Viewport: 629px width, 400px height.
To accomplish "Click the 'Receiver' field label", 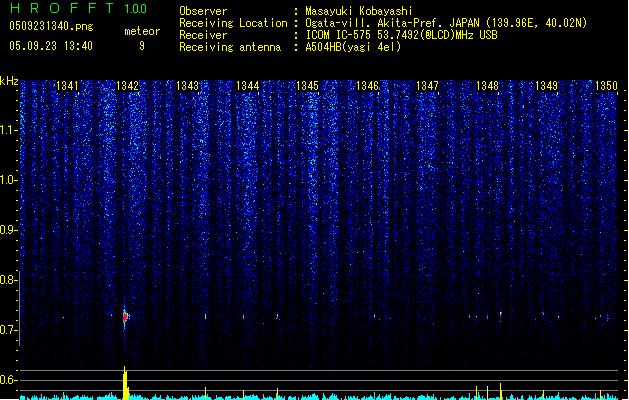I will 203,35.
